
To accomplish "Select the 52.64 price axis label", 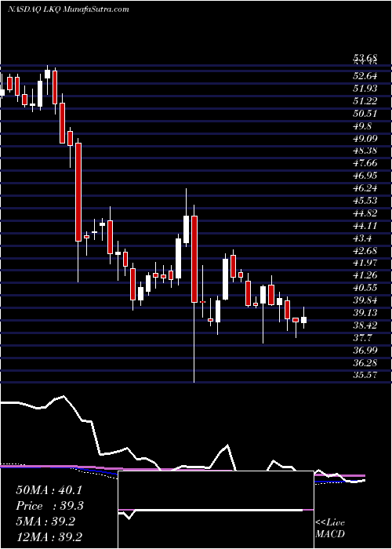I will (x=365, y=76).
